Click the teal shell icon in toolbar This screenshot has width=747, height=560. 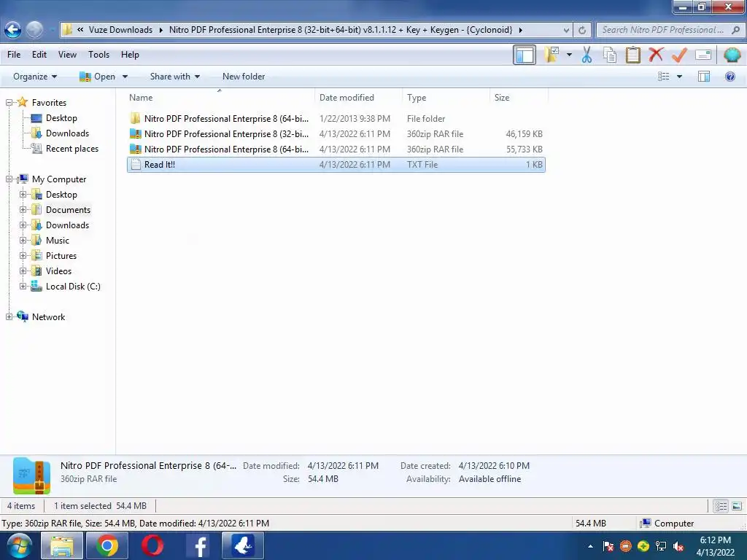point(732,55)
